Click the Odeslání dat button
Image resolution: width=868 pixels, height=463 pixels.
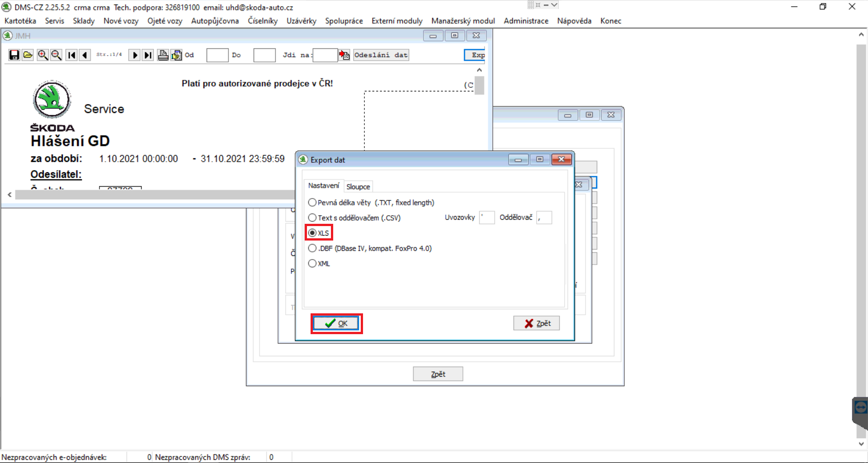(x=381, y=55)
